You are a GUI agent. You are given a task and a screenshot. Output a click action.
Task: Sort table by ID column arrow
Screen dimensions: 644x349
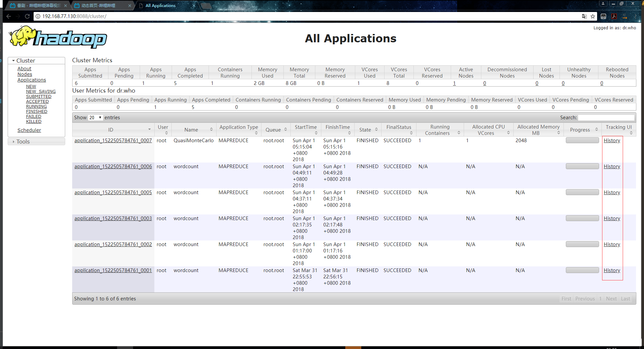pos(149,130)
